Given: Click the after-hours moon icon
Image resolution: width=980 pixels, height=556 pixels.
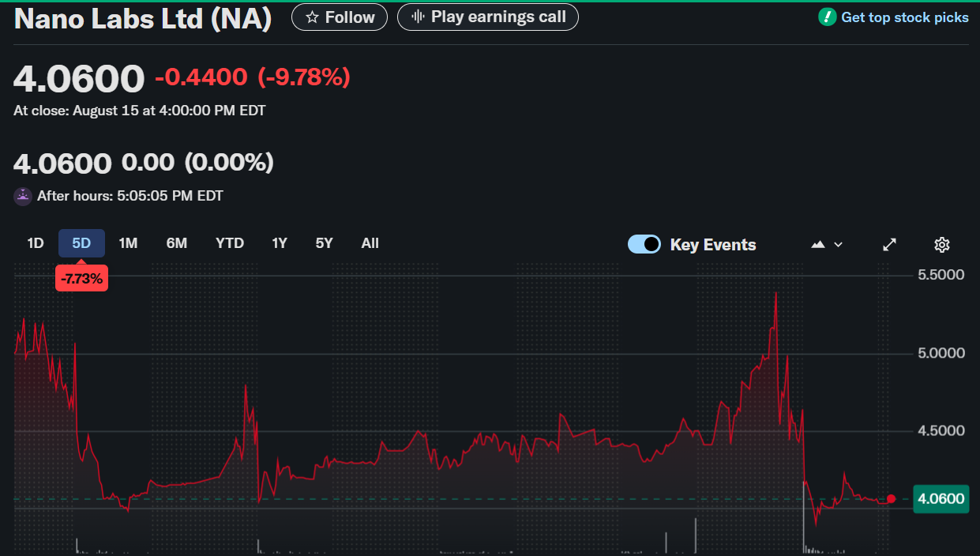Looking at the screenshot, I should tap(23, 196).
